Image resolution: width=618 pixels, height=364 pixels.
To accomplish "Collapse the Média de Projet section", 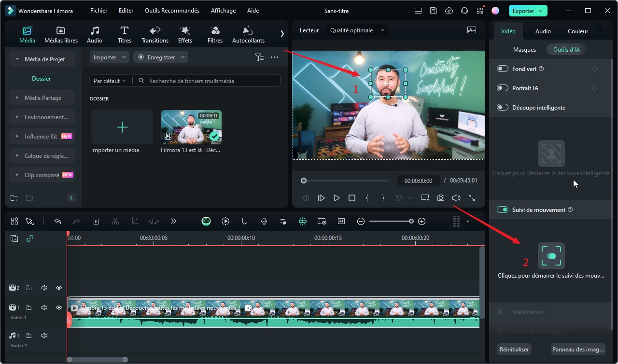I will (x=42, y=59).
